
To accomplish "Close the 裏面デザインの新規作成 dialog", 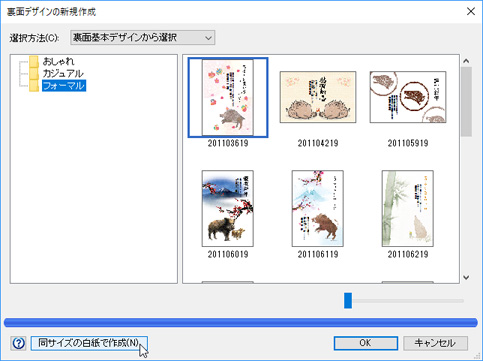I will pyautogui.click(x=471, y=11).
